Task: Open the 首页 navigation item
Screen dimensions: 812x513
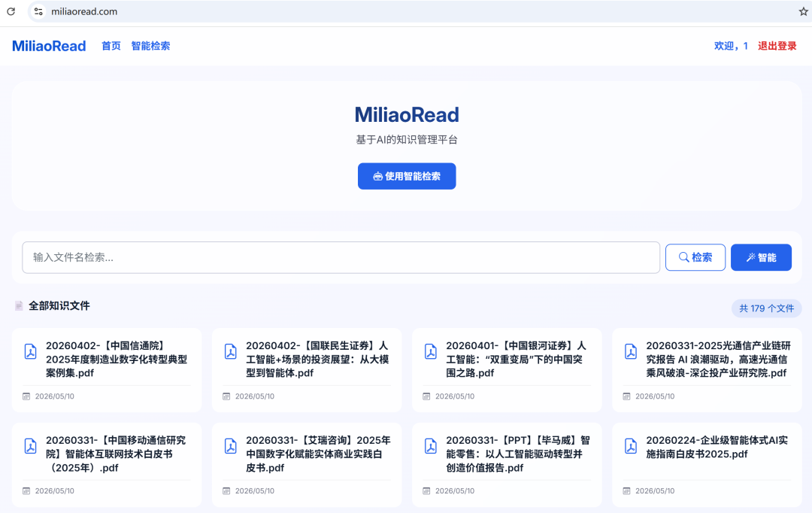Action: click(x=111, y=46)
